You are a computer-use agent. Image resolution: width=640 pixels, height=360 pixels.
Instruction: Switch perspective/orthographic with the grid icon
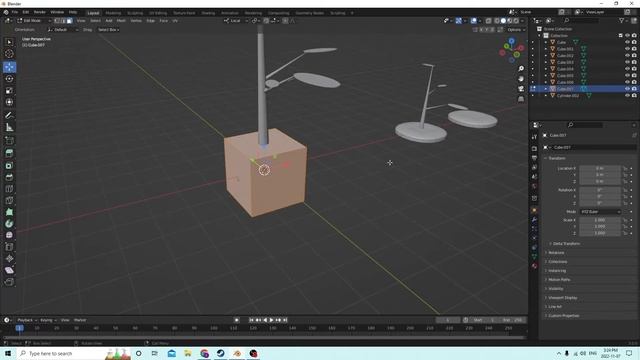point(521,99)
